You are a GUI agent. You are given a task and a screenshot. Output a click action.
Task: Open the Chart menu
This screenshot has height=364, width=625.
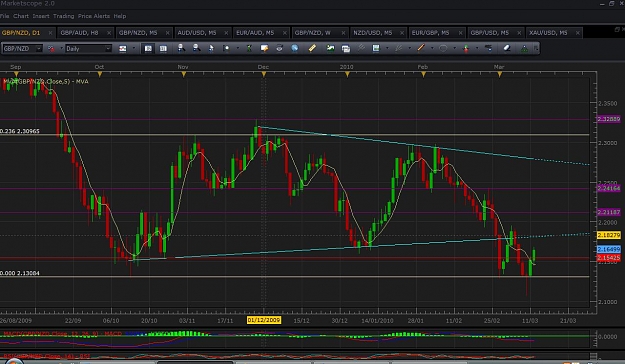click(21, 16)
